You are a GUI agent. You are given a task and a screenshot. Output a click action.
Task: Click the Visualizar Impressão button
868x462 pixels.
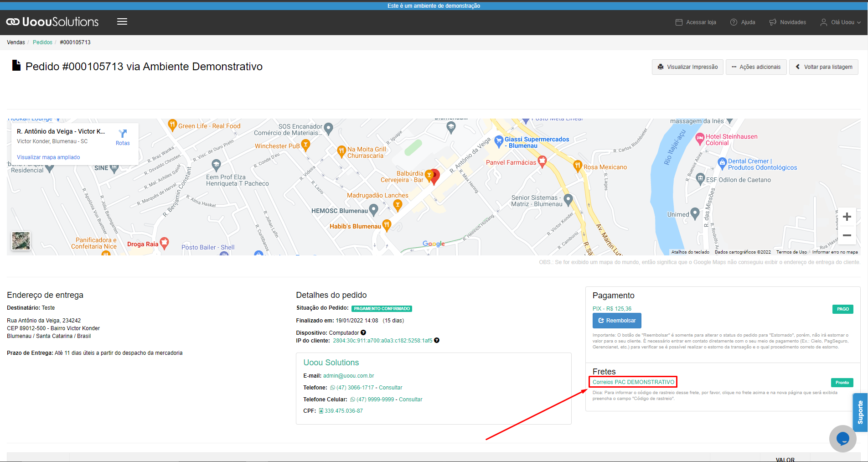(x=687, y=67)
